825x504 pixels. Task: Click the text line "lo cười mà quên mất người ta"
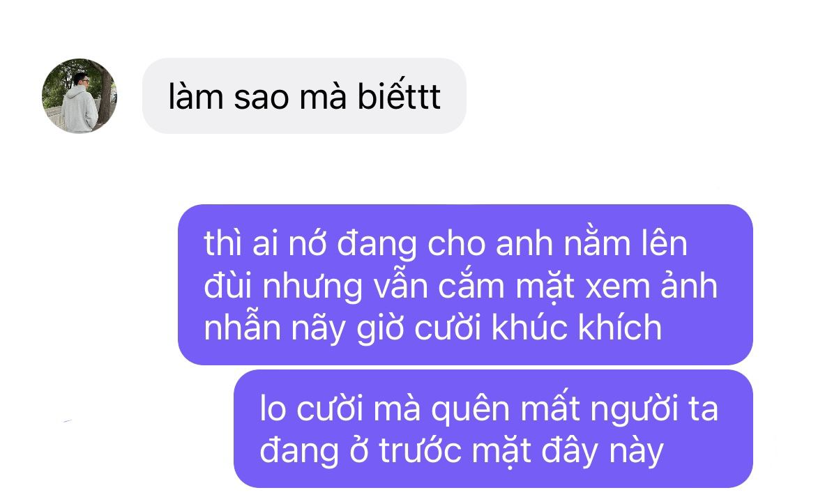click(x=489, y=408)
